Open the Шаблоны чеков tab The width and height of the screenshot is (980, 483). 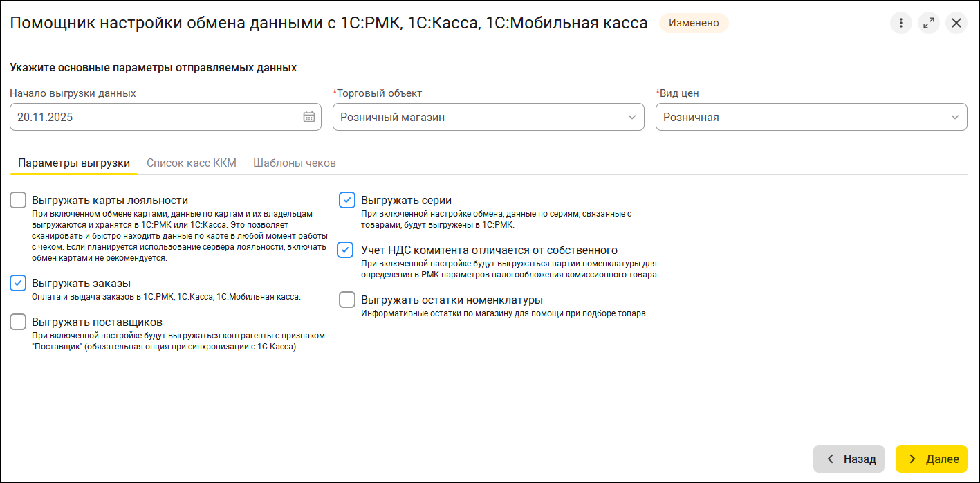(295, 163)
